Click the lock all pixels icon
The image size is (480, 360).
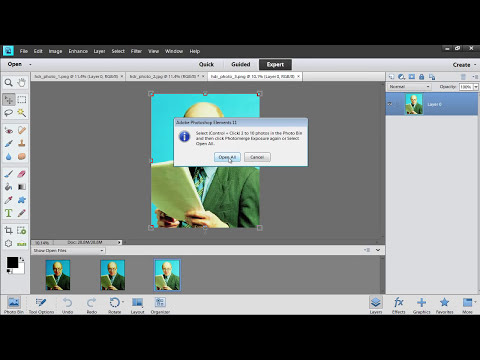pos(422,77)
